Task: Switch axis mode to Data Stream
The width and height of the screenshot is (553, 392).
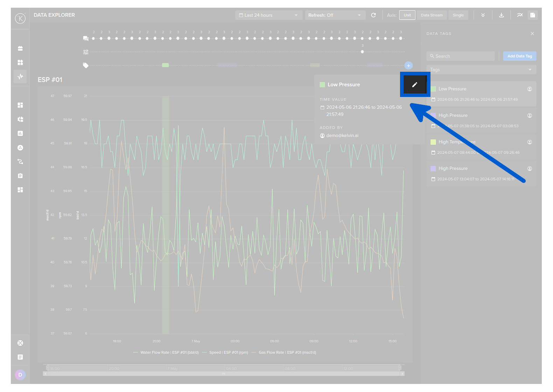Action: tap(432, 15)
